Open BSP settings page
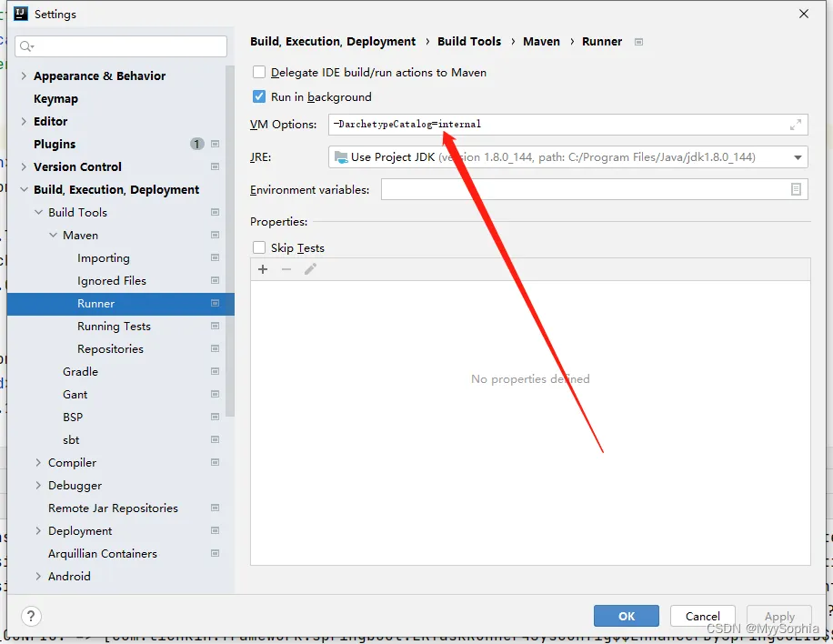 point(73,418)
